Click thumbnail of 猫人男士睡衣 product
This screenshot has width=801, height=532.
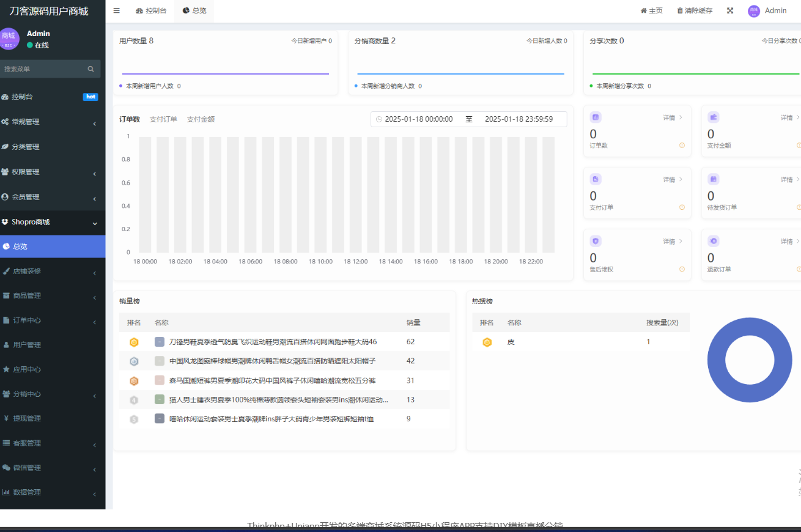pos(160,399)
